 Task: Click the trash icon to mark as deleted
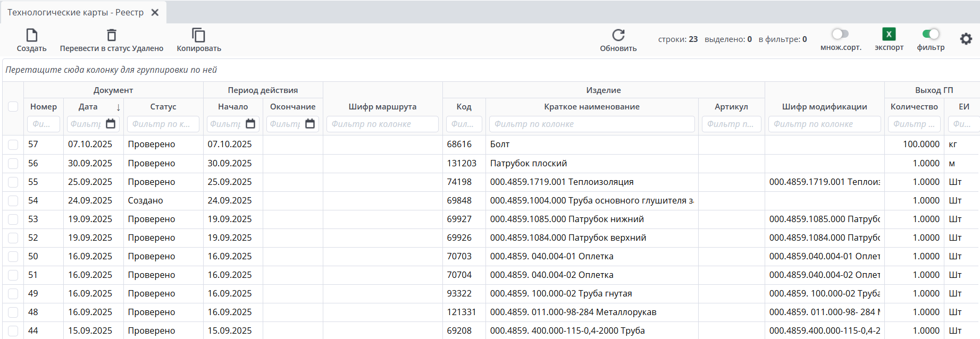[x=111, y=36]
